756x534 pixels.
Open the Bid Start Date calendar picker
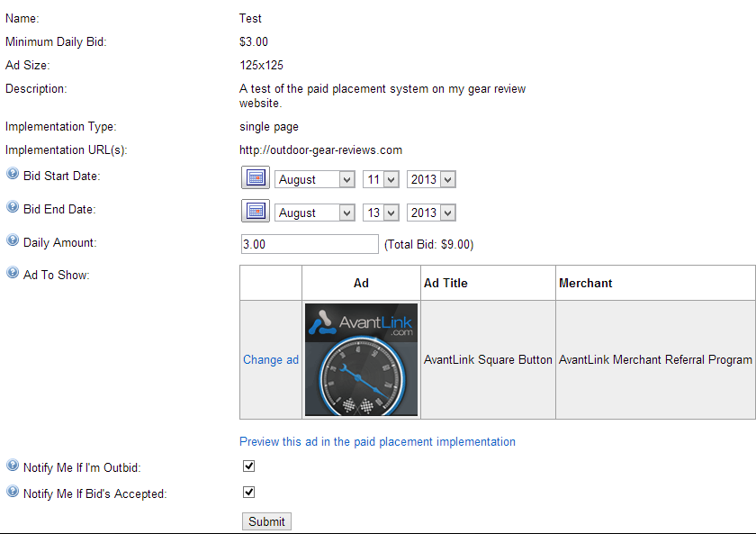point(256,178)
